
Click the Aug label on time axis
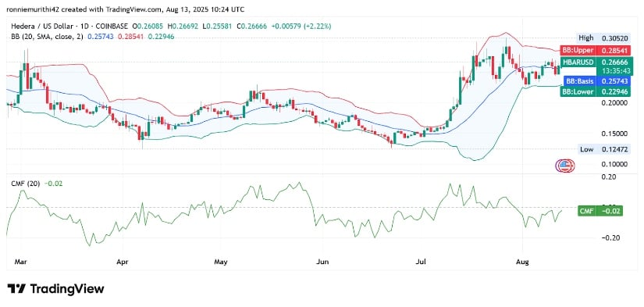point(523,262)
